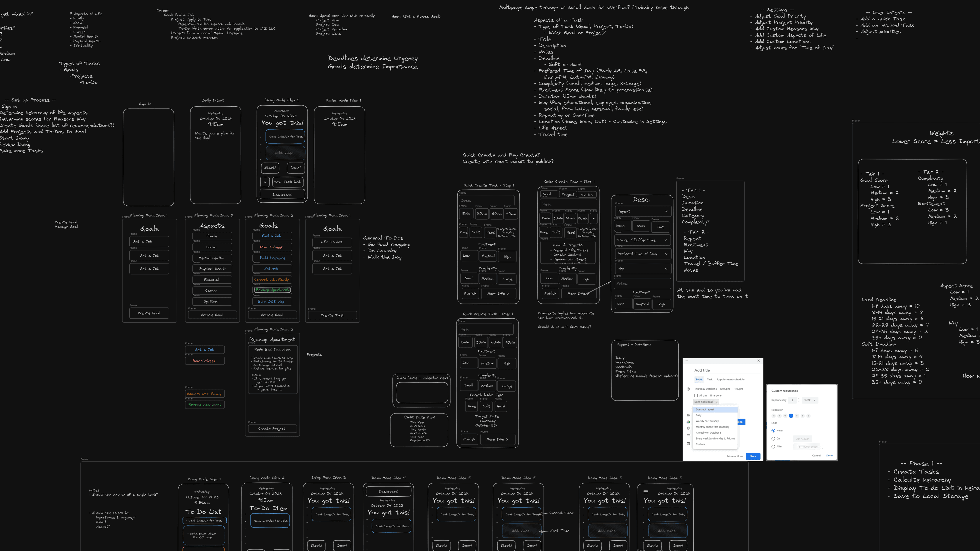Toggle Monday circle in Repeat on
Screen dimensions: 980x551
774,416
